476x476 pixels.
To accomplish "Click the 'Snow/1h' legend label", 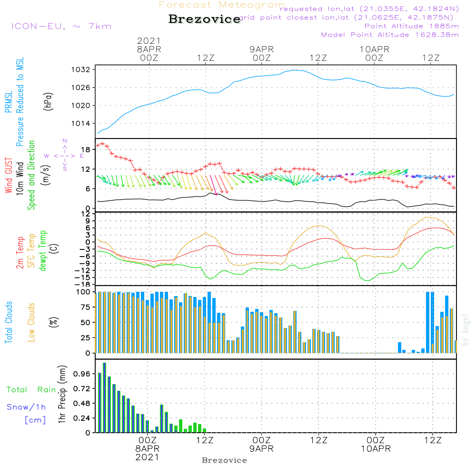I will click(x=26, y=407).
